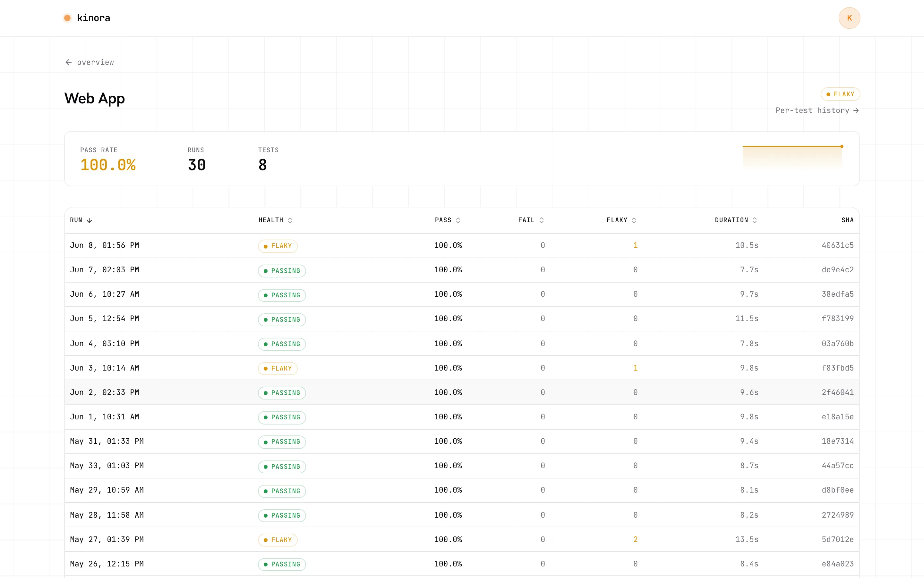Sort table by DURATION header label
Image resolution: width=924 pixels, height=578 pixels.
731,220
